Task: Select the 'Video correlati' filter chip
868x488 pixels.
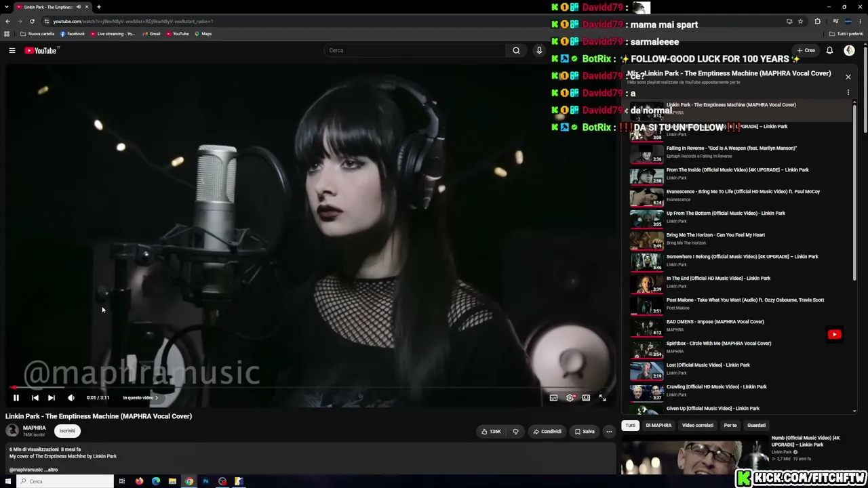Action: pos(698,426)
